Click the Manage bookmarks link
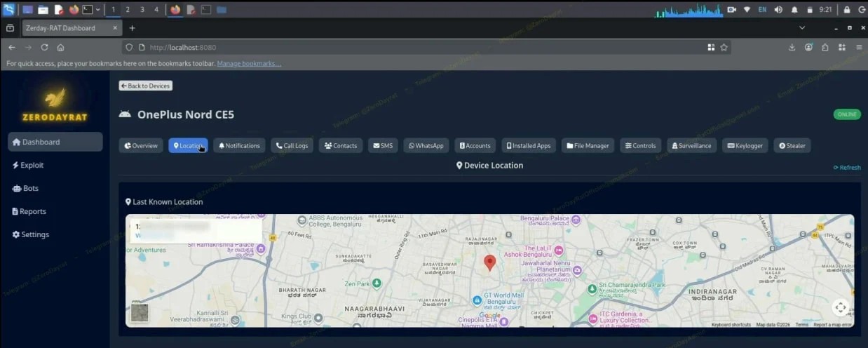This screenshot has width=868, height=348. click(249, 64)
